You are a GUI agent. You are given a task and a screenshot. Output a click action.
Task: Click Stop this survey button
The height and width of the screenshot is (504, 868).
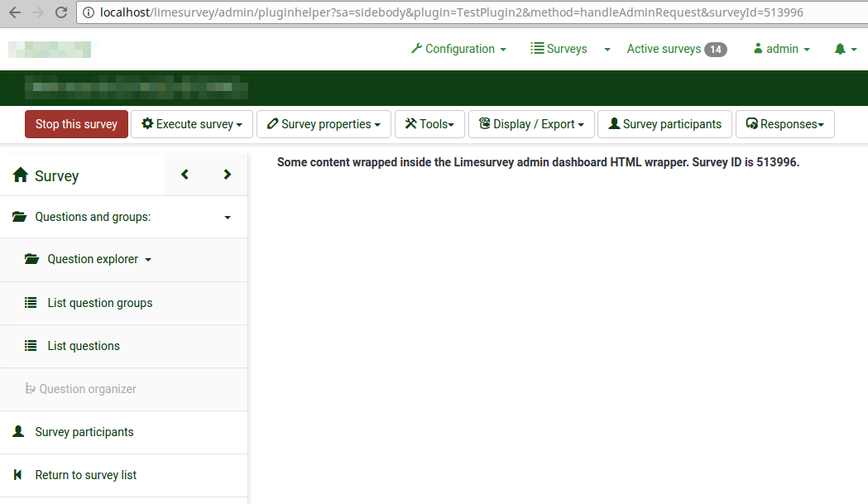click(76, 124)
